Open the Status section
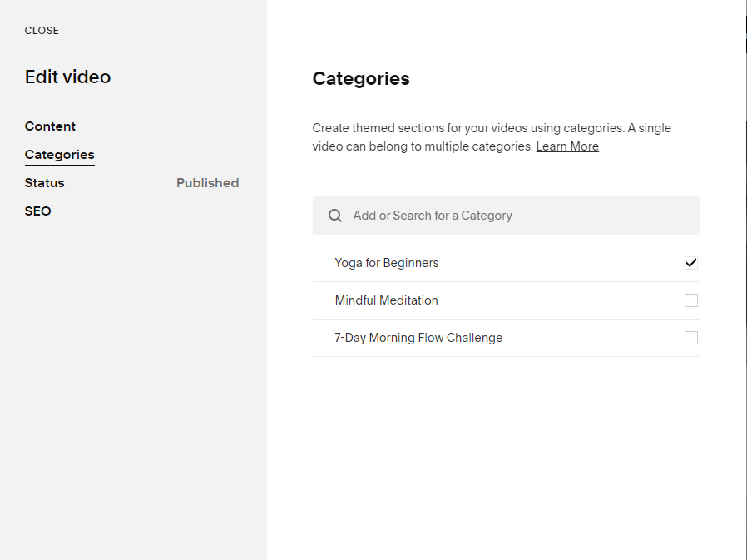This screenshot has width=747, height=560. [45, 183]
